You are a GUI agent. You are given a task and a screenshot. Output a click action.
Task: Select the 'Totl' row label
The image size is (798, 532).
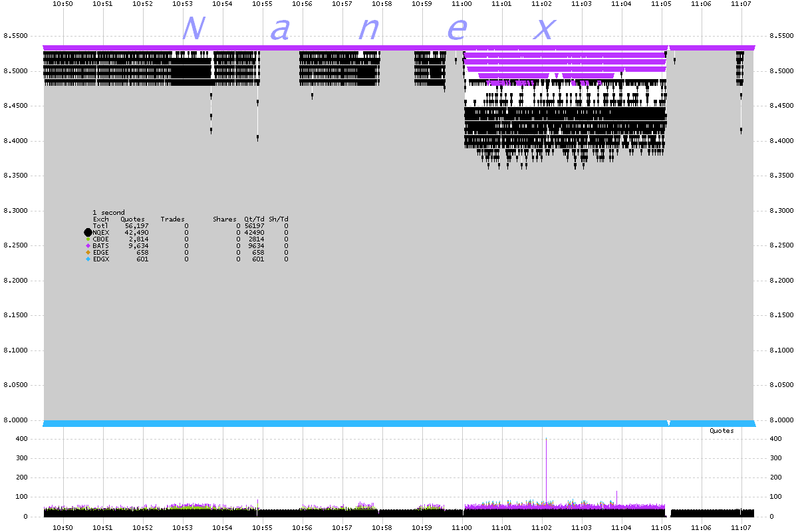[x=100, y=226]
